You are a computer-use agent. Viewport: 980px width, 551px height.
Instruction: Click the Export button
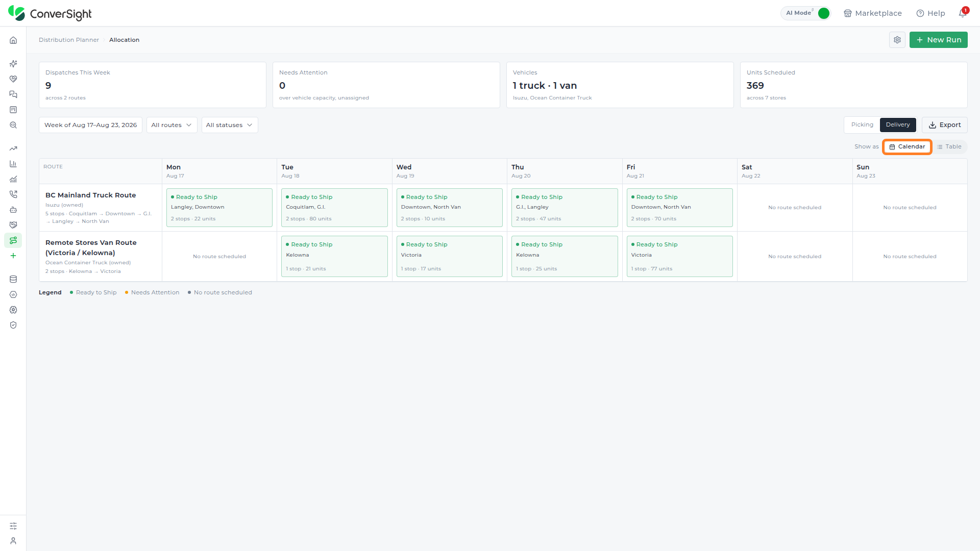point(944,125)
